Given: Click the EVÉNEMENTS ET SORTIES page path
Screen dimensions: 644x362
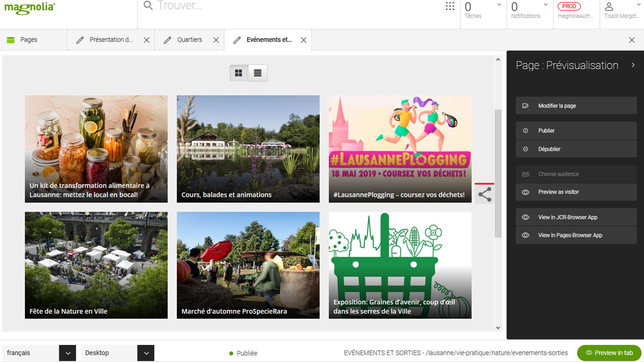Looking at the screenshot, I should coord(456,353).
